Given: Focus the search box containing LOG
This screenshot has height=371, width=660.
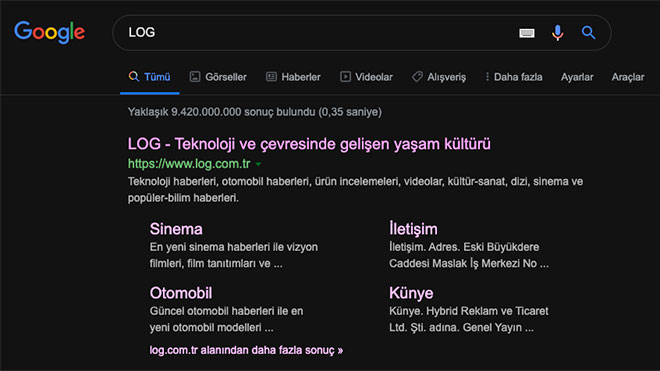Looking at the screenshot, I should tap(320, 32).
